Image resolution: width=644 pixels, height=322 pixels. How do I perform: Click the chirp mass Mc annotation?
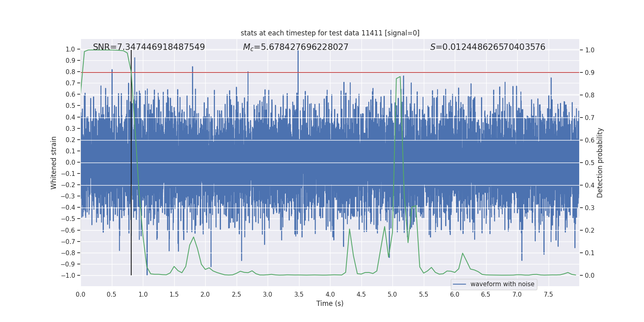click(x=295, y=47)
